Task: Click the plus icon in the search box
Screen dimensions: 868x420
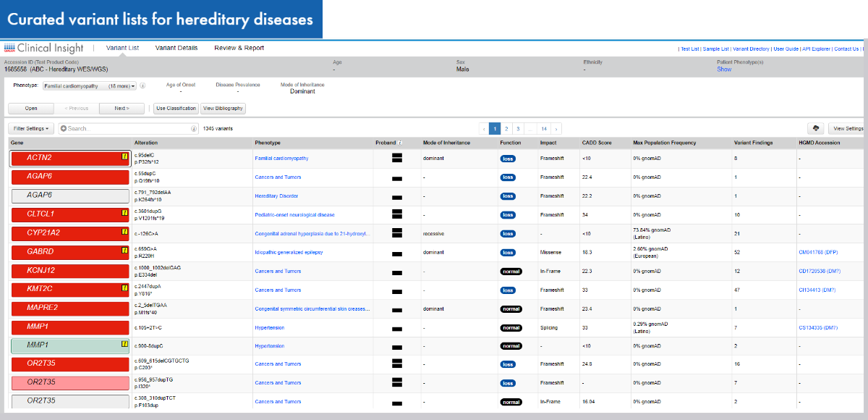Action: click(64, 128)
